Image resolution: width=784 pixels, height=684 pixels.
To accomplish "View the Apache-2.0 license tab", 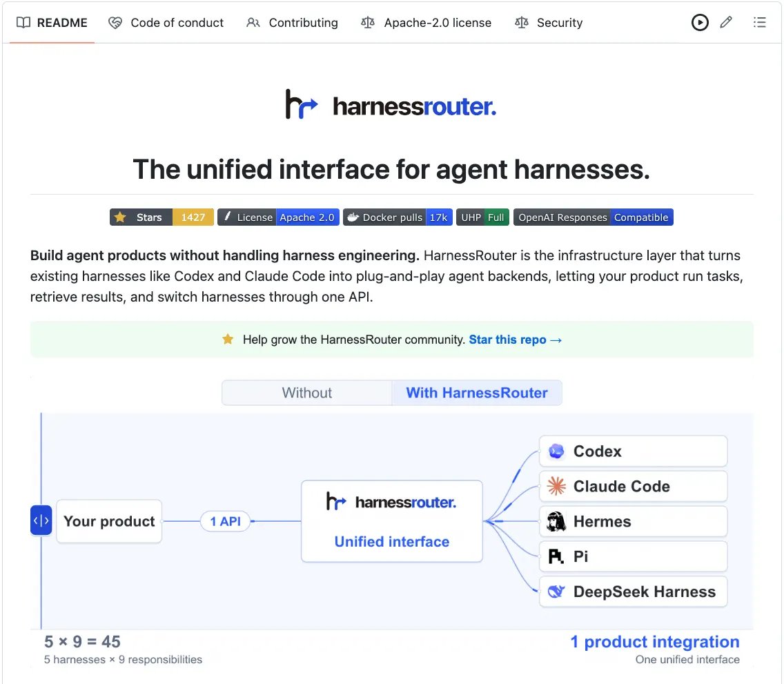I will [426, 23].
